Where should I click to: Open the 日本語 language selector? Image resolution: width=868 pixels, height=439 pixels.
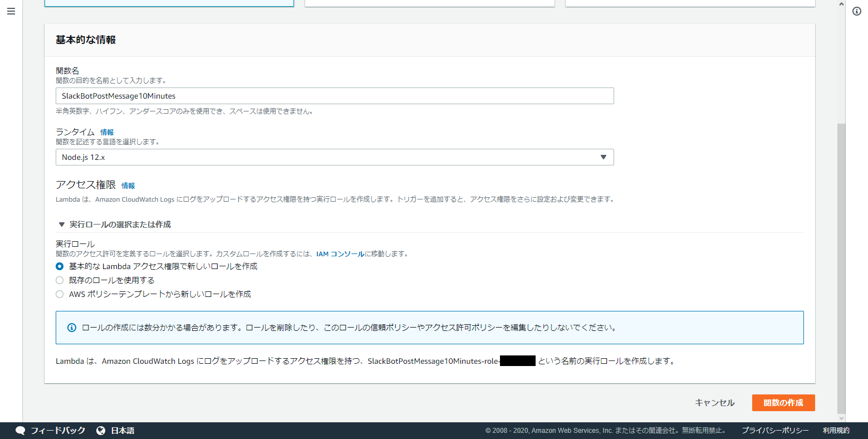click(x=122, y=431)
